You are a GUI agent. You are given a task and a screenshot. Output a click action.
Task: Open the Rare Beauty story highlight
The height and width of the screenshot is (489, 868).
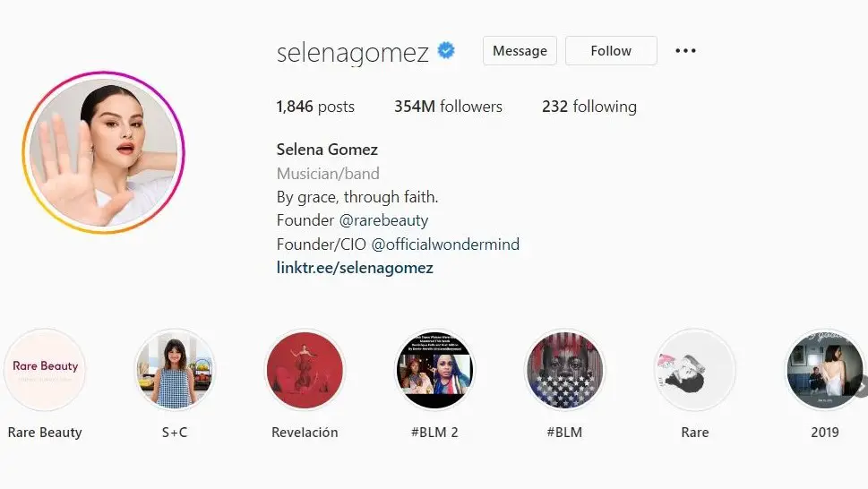pyautogui.click(x=45, y=370)
